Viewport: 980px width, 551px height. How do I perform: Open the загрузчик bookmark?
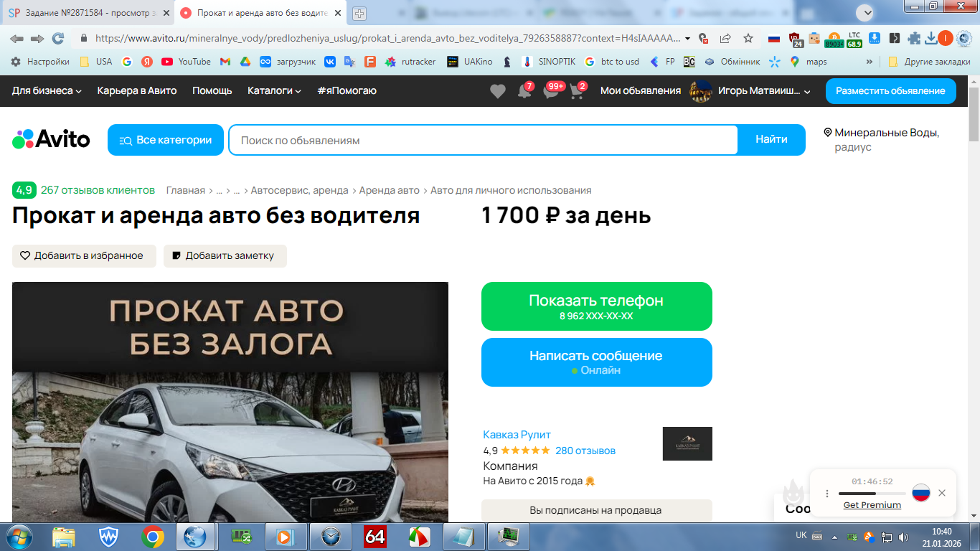pyautogui.click(x=288, y=62)
